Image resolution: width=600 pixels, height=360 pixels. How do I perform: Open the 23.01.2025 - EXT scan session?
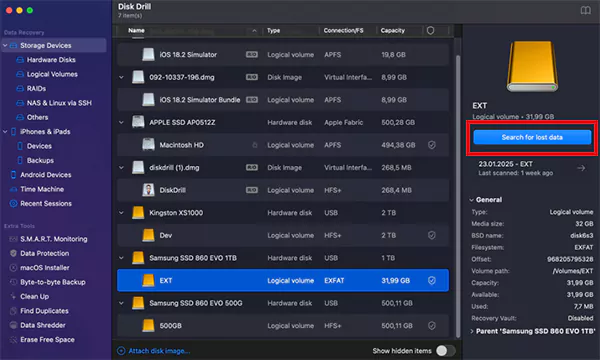coord(532,168)
